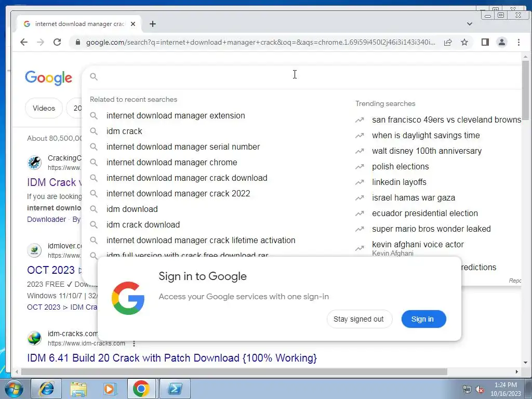Click the horizontal scrollbar at the bottom
This screenshot has width=532, height=399.
(234, 371)
